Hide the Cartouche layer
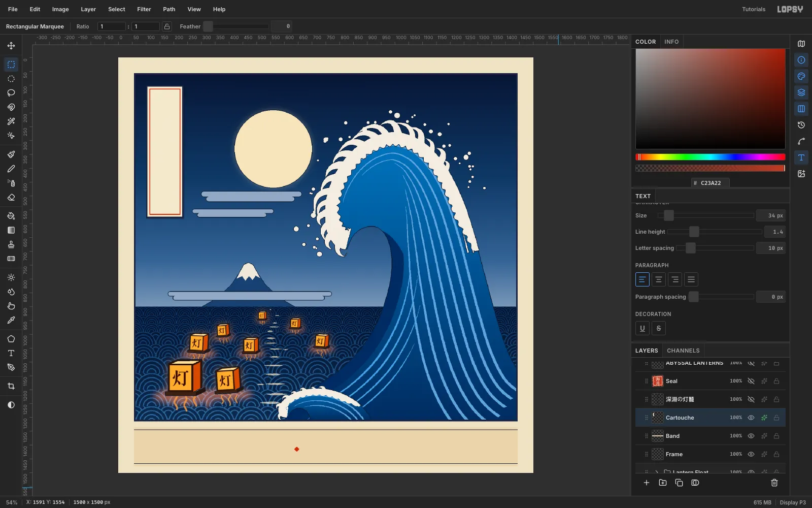Screen dimensions: 812x508 pos(751,418)
